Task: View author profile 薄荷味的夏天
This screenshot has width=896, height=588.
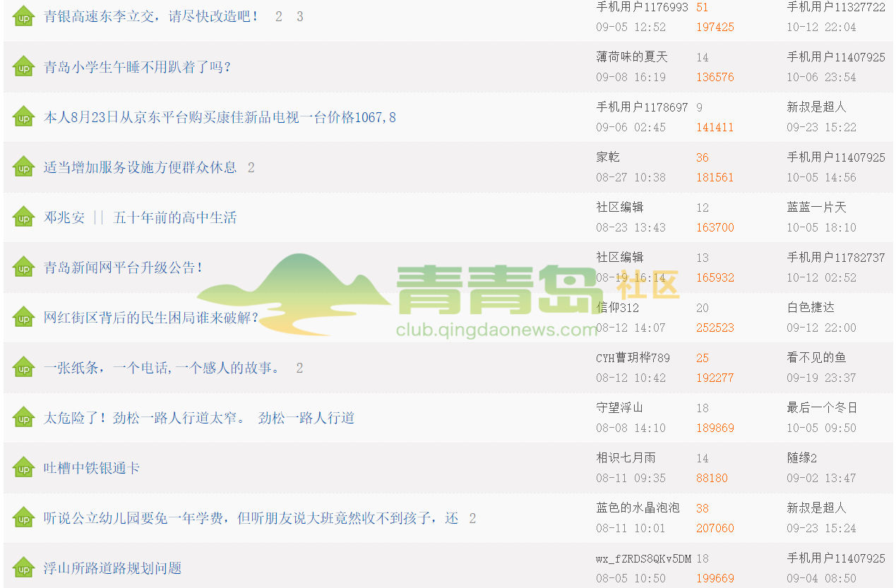Action: 631,57
